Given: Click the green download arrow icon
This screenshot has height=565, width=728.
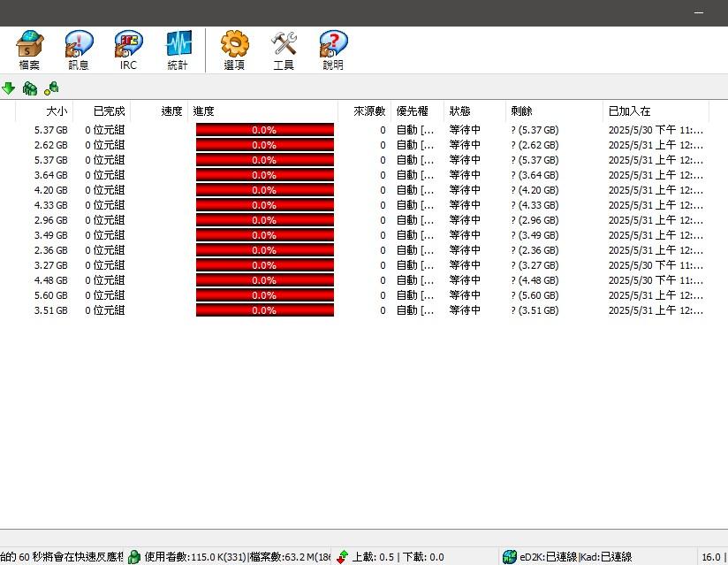Looking at the screenshot, I should (x=8, y=88).
